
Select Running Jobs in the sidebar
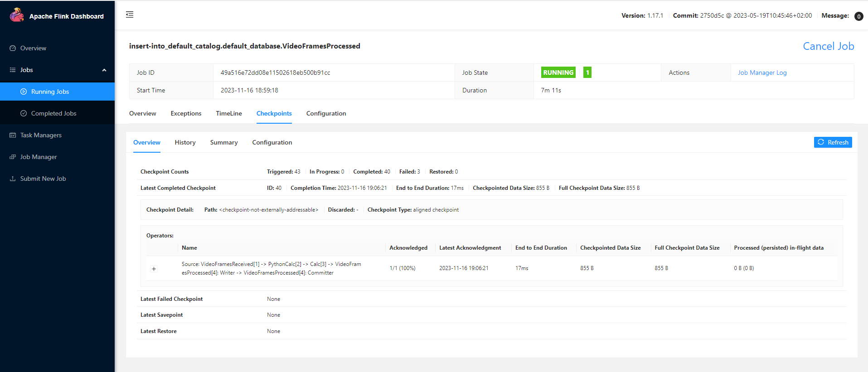coord(57,92)
